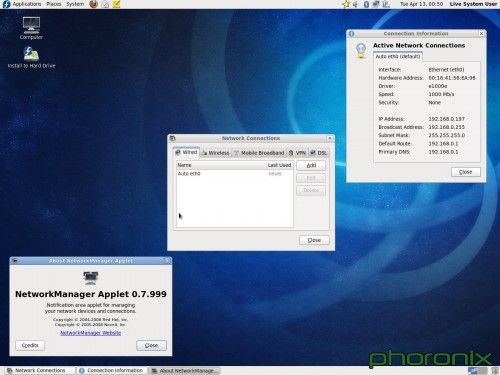Screen dimensions: 500x375
Task: Open the clock showing Tue Apr 13
Action: (421, 4)
